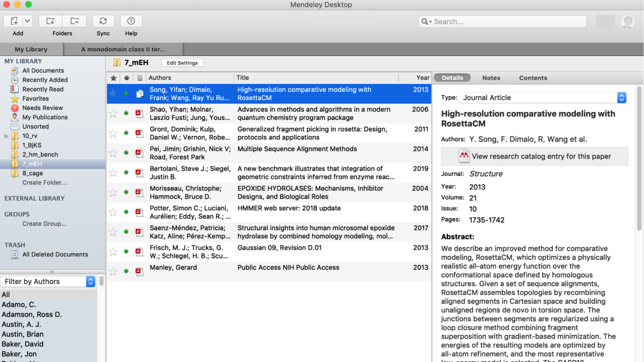Open PDF icon of Frisch paper
Screen dimensions: 644x362
[139, 252]
